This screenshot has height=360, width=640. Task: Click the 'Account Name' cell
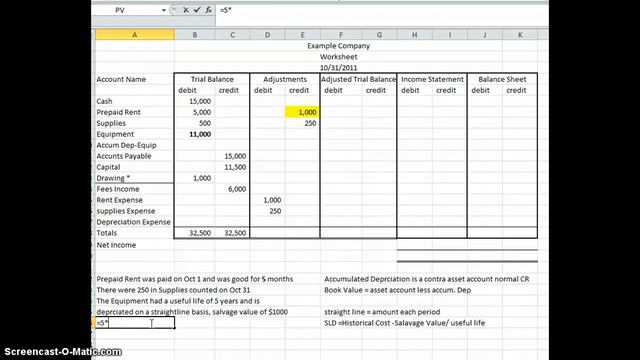(x=121, y=79)
